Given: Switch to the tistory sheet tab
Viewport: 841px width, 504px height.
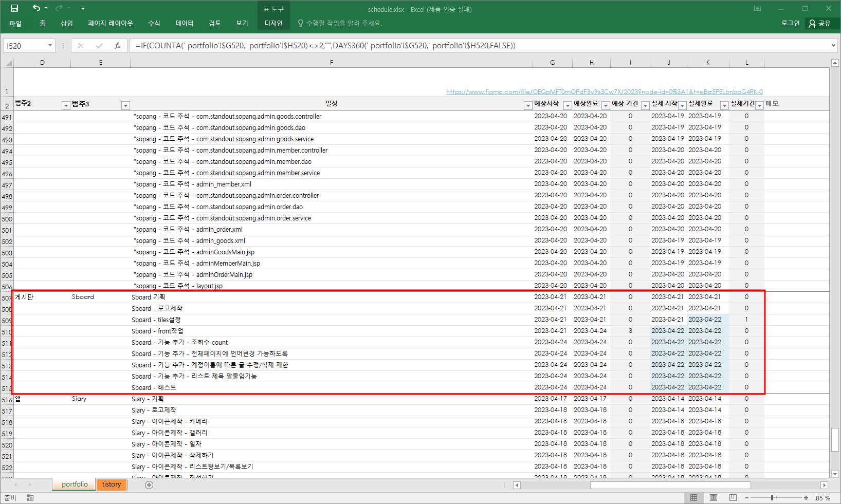Looking at the screenshot, I should [112, 484].
